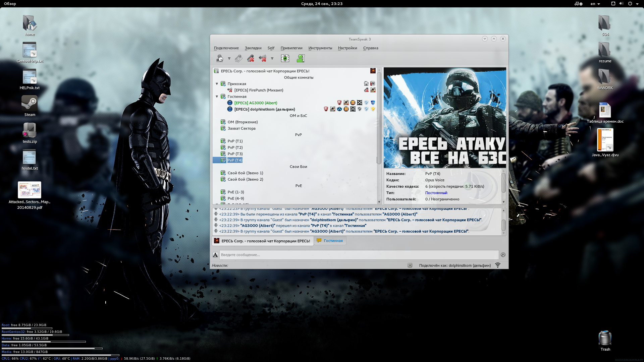Select the server row ЕРЕСЬ Corp. in tree
The height and width of the screenshot is (362, 644).
(294, 71)
